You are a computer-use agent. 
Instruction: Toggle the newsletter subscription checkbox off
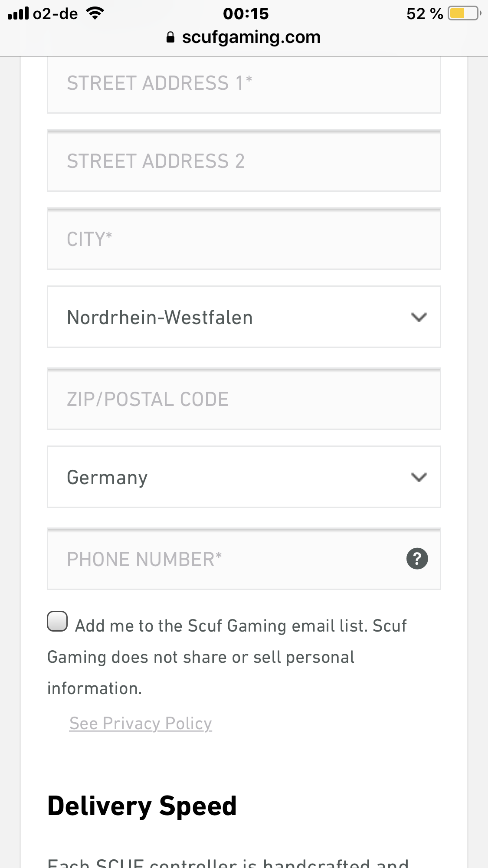click(57, 622)
